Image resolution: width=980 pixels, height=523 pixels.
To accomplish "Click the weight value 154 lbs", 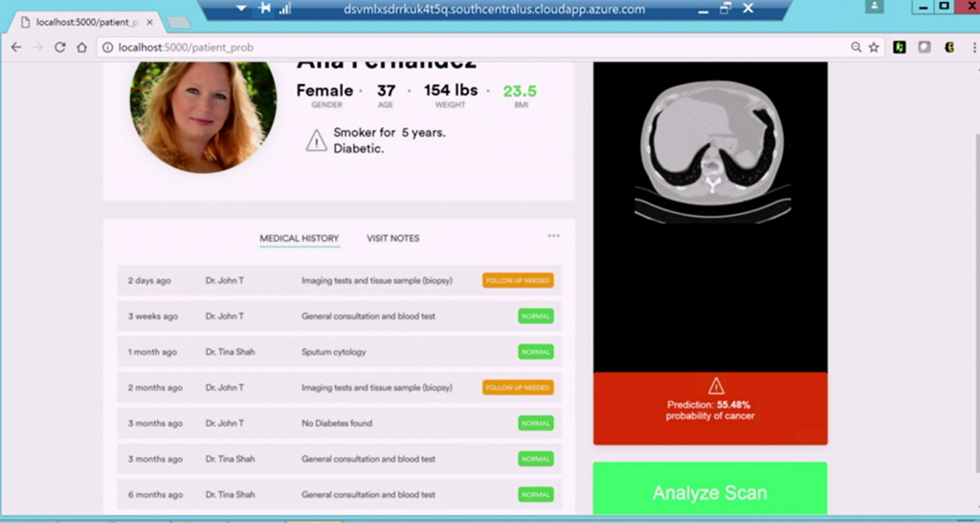I will [x=451, y=91].
